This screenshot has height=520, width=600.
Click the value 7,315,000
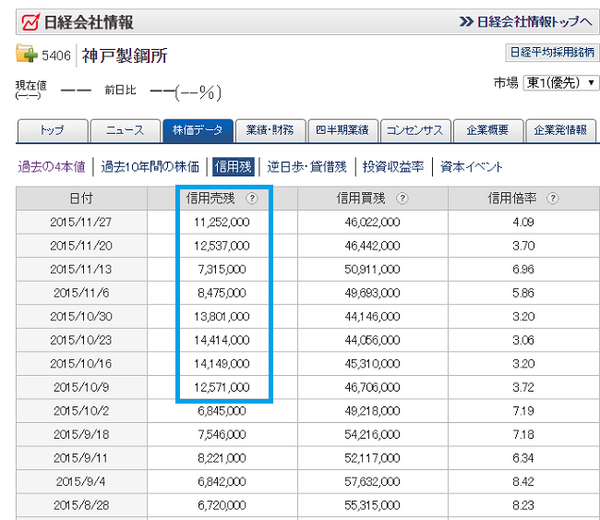pyautogui.click(x=222, y=269)
